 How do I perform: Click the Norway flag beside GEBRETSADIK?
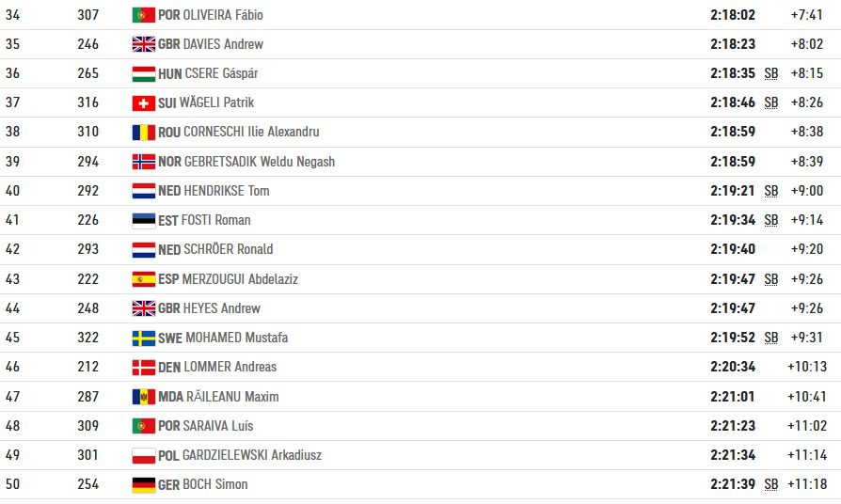[144, 162]
